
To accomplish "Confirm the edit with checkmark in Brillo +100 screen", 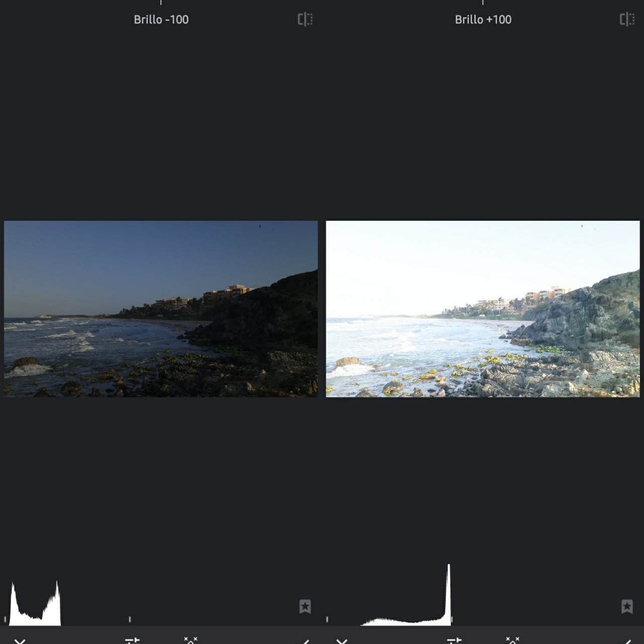I will point(627,641).
